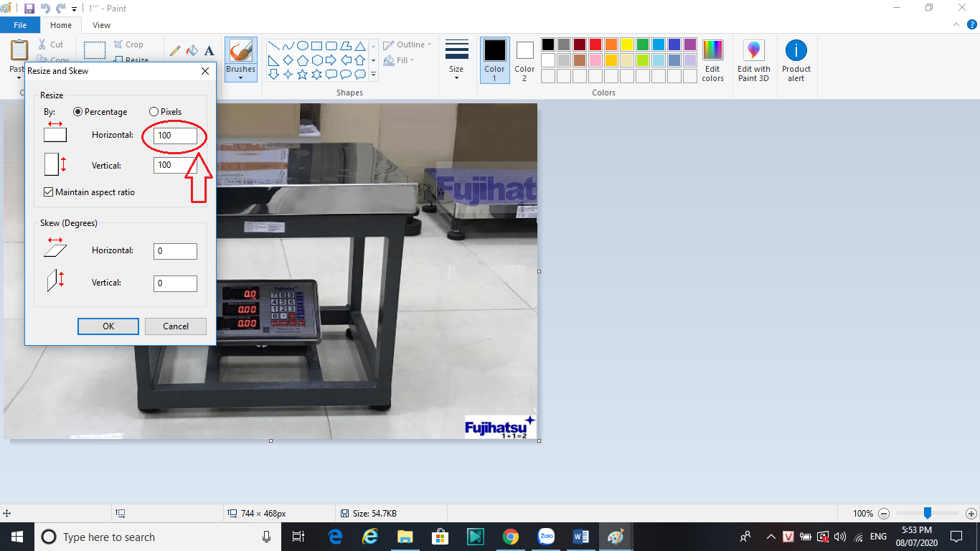
Task: Select the Percentage radio button
Action: pos(78,112)
